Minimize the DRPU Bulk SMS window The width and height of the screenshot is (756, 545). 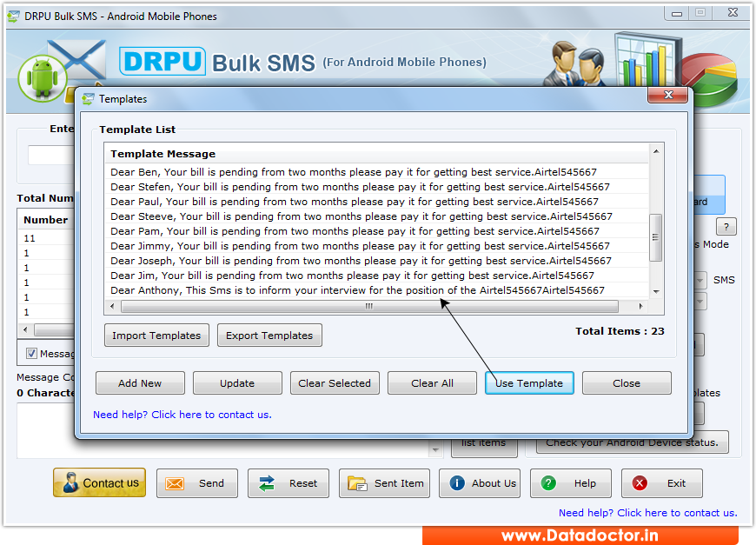pyautogui.click(x=677, y=14)
